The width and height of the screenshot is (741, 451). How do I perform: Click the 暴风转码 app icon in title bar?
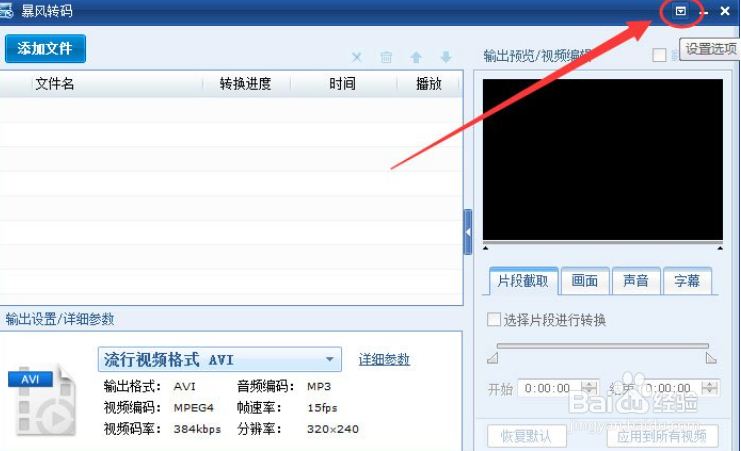[x=6, y=11]
